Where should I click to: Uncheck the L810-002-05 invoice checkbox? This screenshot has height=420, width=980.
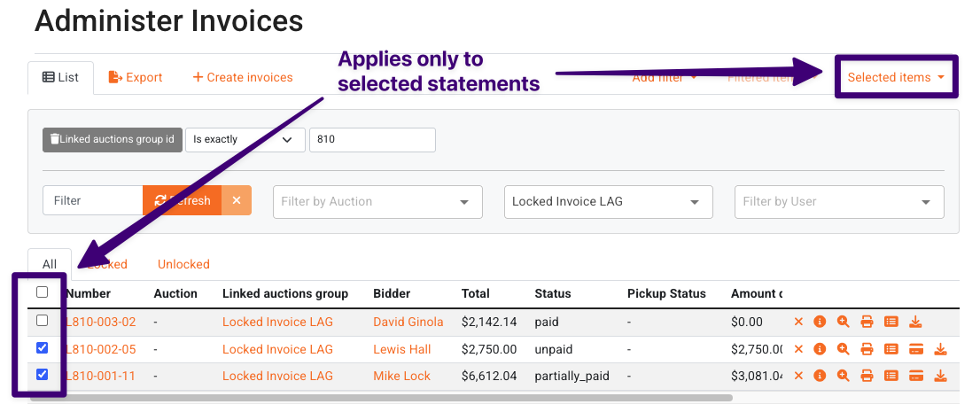coord(42,347)
